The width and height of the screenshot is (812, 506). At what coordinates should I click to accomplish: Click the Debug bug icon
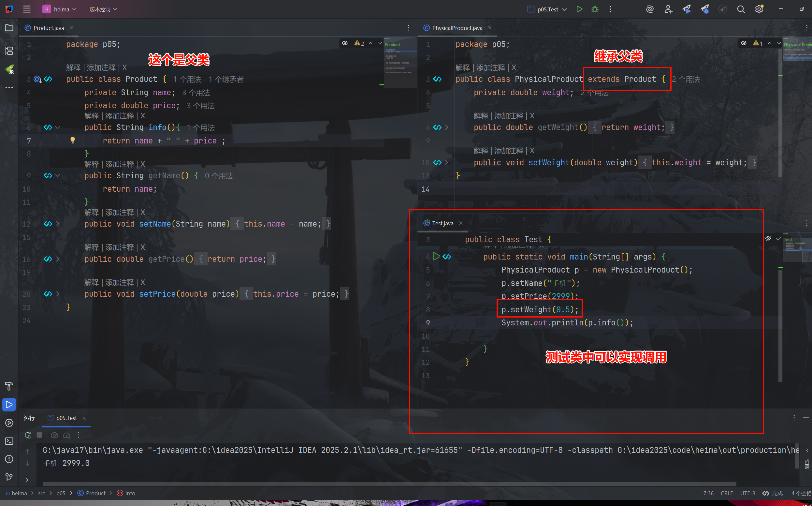click(595, 9)
